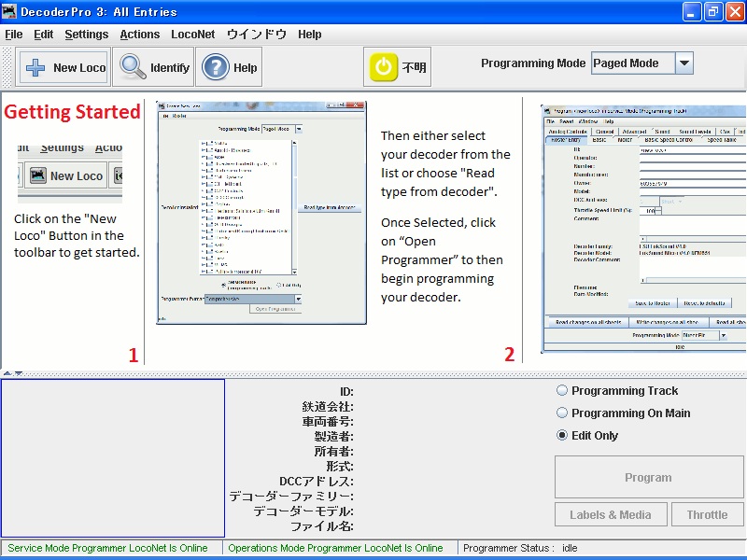The height and width of the screenshot is (560, 747).
Task: Click the split pane collapse arrows
Action: (13, 374)
